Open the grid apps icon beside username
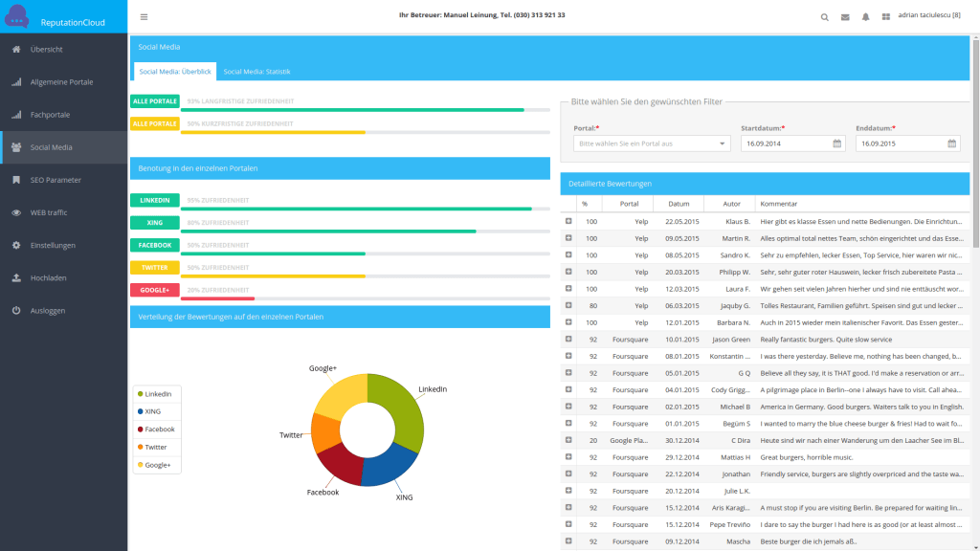 [886, 16]
